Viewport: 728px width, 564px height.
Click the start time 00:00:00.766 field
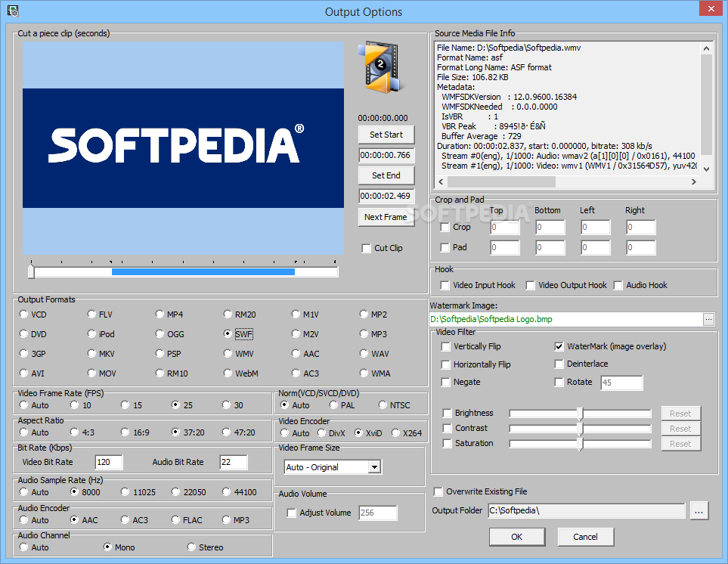click(x=386, y=155)
